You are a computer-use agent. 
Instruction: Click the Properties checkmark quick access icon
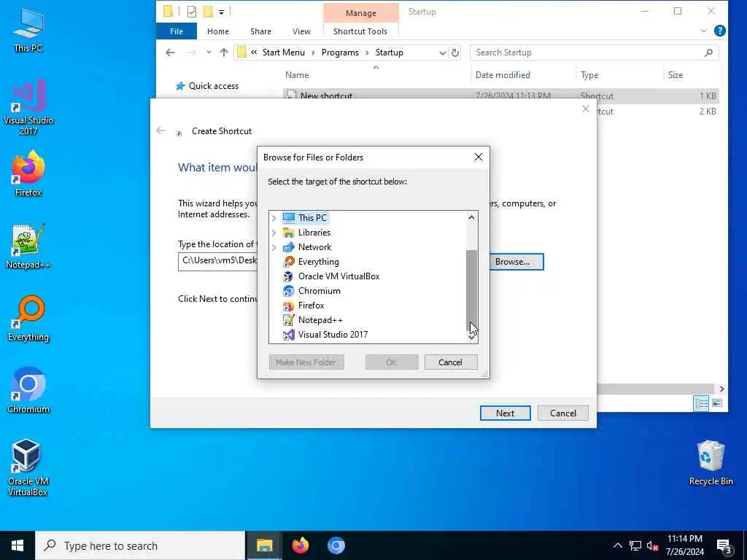coord(192,12)
